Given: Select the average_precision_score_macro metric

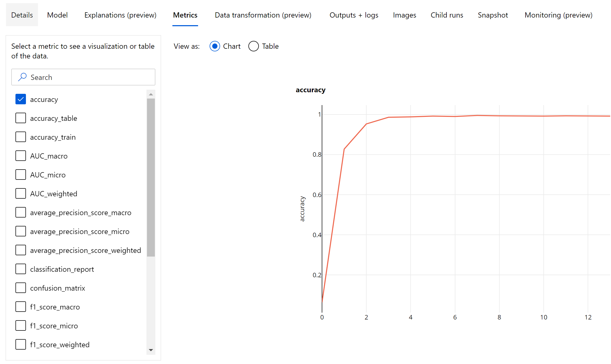Looking at the screenshot, I should [20, 212].
